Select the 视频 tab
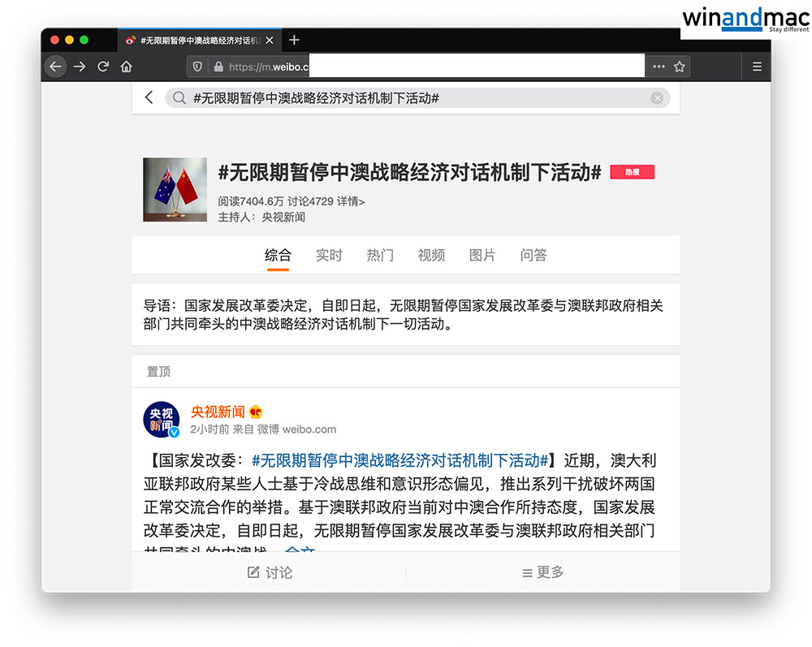Viewport: 812px width, 647px height. coord(431,255)
